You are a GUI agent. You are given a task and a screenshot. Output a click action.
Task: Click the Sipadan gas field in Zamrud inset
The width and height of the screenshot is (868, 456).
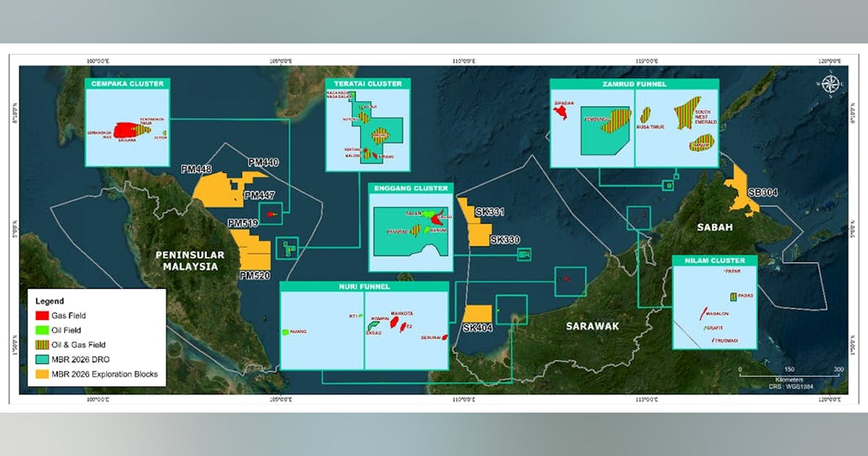561,111
